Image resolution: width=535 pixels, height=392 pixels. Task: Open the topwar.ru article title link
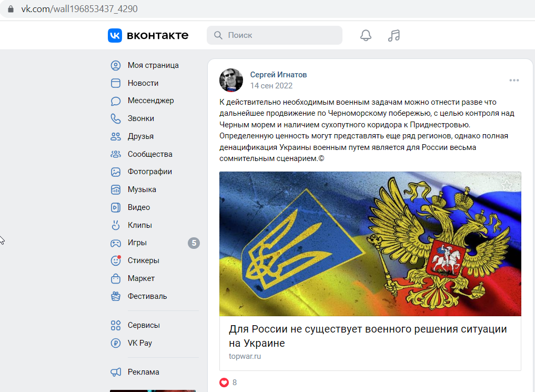click(368, 336)
